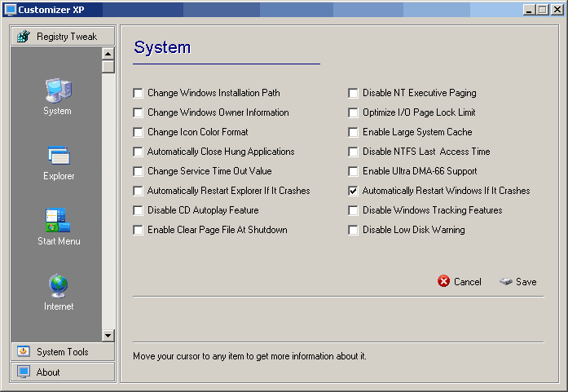Click the Registry Tweak panel icon
The width and height of the screenshot is (568, 392).
click(x=23, y=37)
